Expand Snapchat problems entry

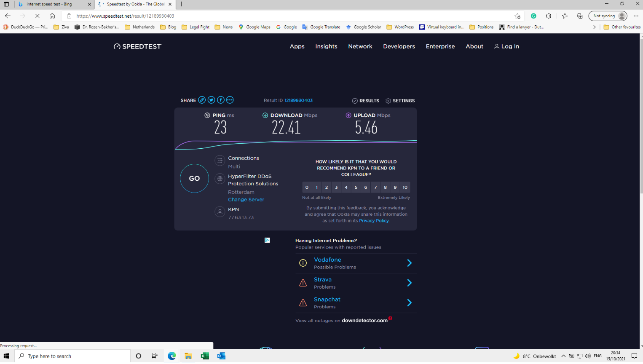point(356,302)
